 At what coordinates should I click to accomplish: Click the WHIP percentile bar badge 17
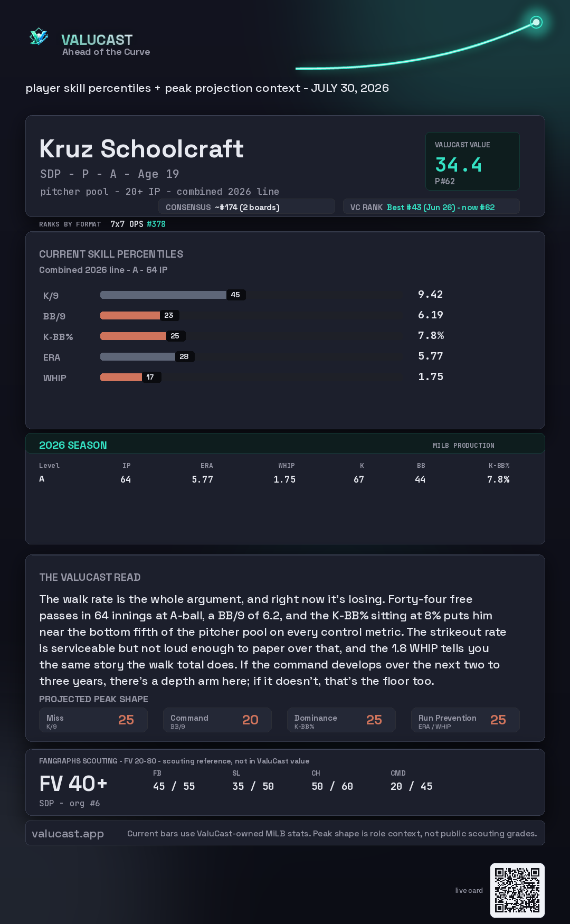coord(151,377)
